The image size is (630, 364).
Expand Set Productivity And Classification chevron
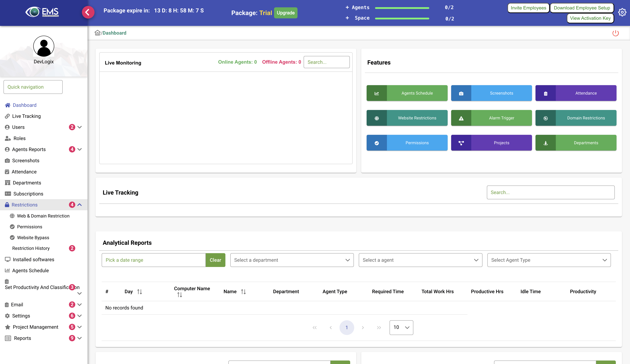pyautogui.click(x=79, y=294)
